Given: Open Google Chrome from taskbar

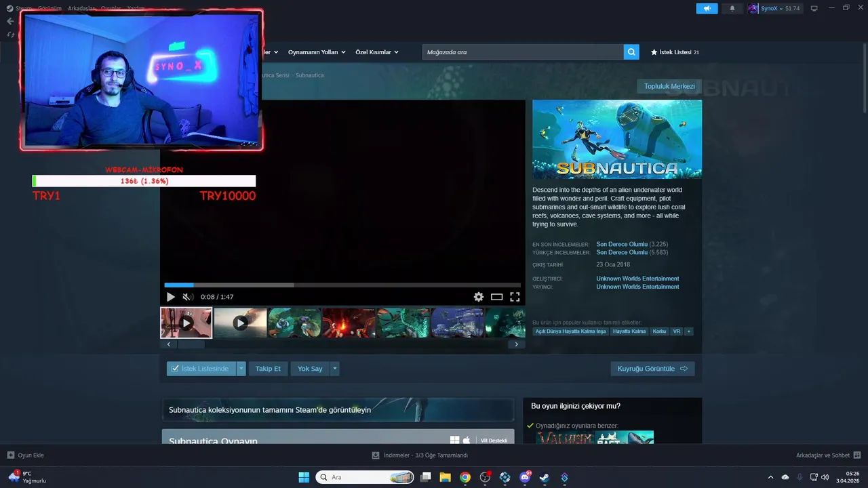Looking at the screenshot, I should [465, 477].
